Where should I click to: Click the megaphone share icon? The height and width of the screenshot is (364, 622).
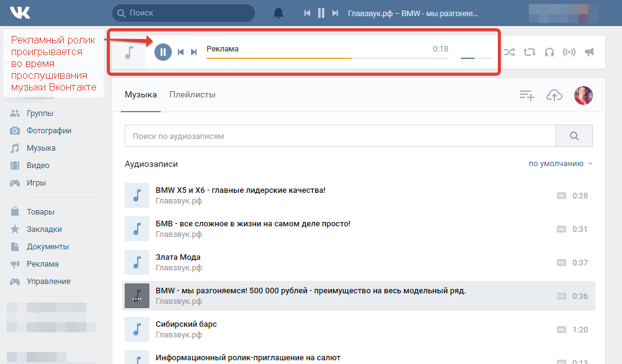(590, 52)
